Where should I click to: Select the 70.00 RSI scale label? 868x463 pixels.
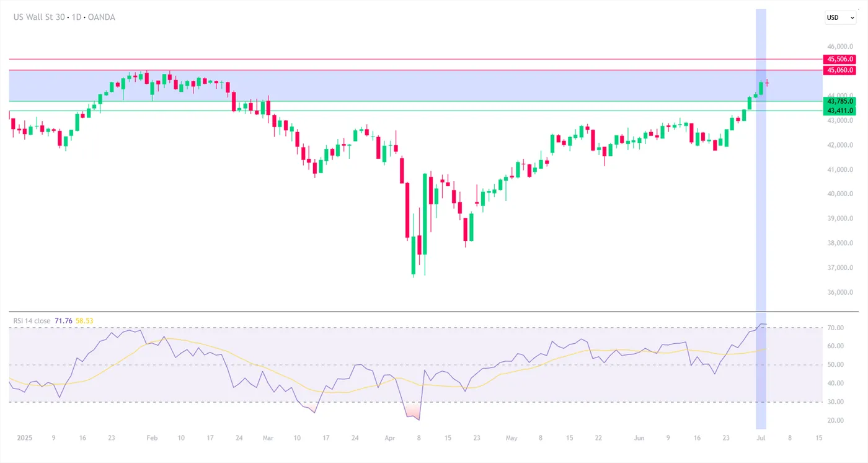pos(836,328)
